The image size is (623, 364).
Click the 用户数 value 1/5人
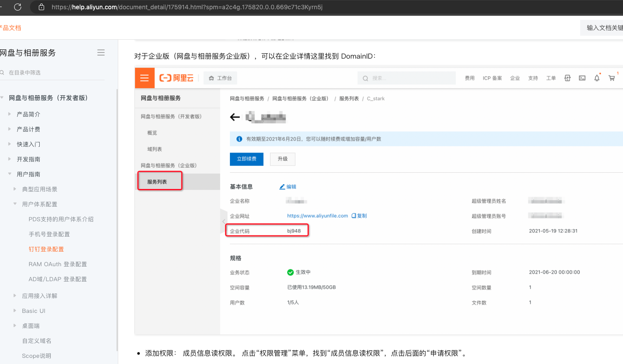pos(293,302)
